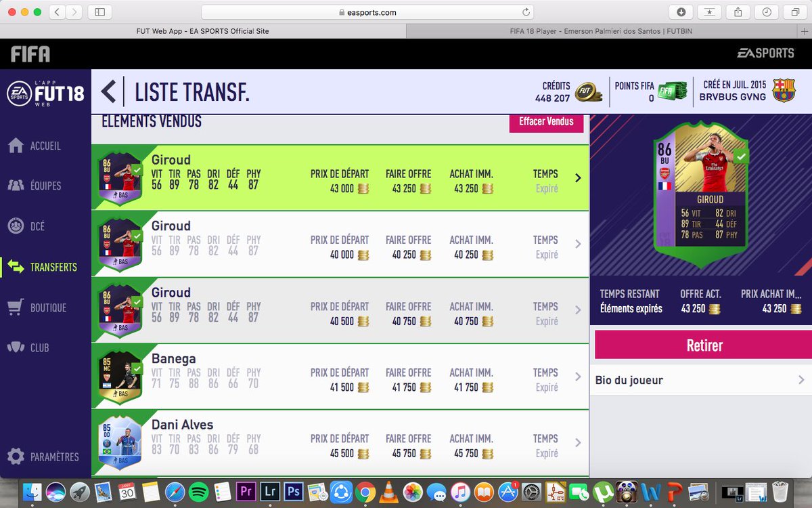Viewport: 812px width, 508px height.
Task: Select Giroud card thumbnail priced 43 000
Action: [120, 179]
